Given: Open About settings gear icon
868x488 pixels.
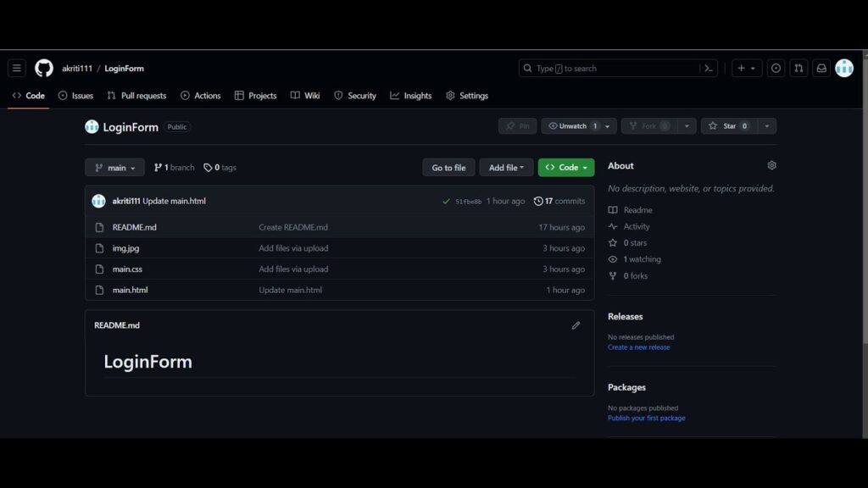Looking at the screenshot, I should click(771, 166).
